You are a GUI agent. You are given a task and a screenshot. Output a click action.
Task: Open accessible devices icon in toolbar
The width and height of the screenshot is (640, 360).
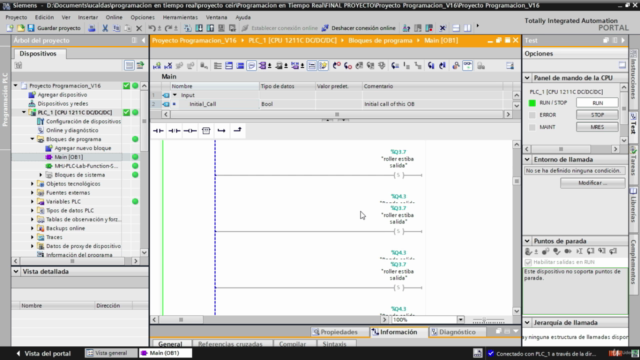tap(407, 28)
